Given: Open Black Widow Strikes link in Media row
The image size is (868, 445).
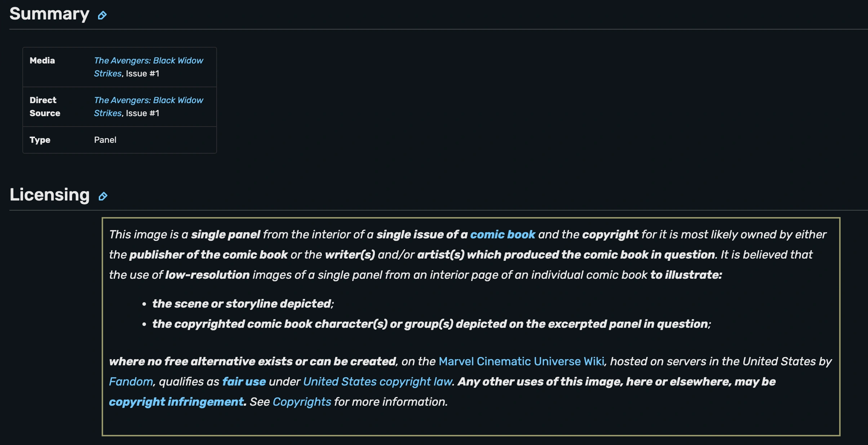Looking at the screenshot, I should click(149, 67).
